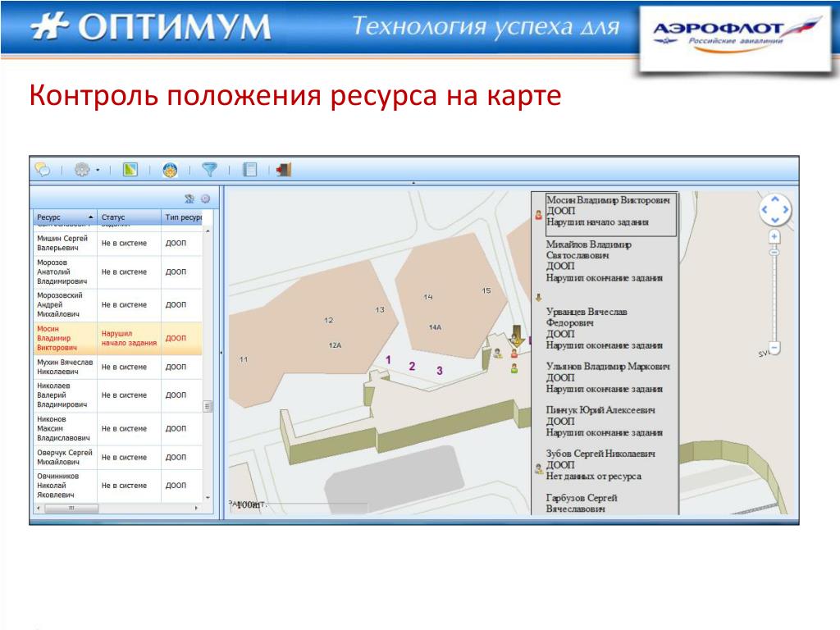
Task: Click the horizontal scrollbar thumb under the resource table
Action: coord(71,509)
